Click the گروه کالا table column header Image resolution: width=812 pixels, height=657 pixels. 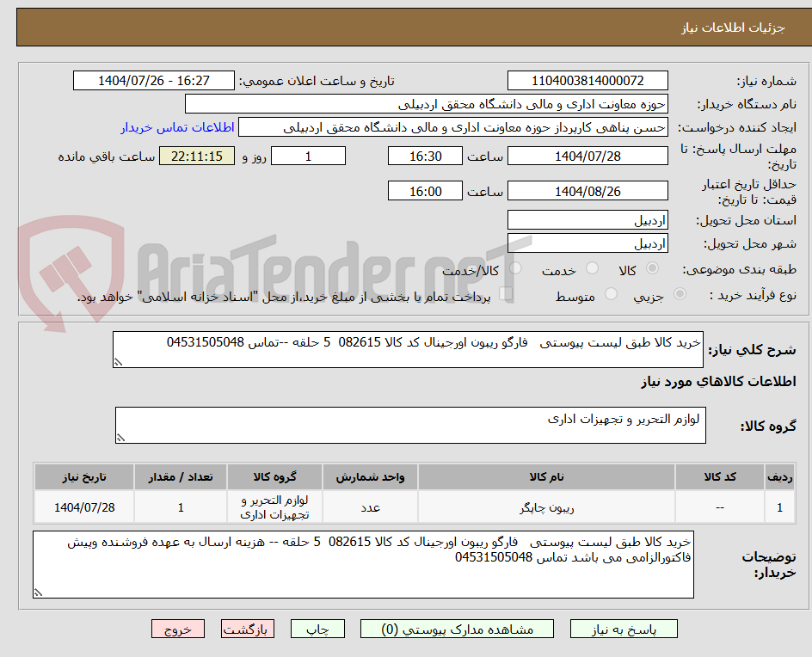274,476
